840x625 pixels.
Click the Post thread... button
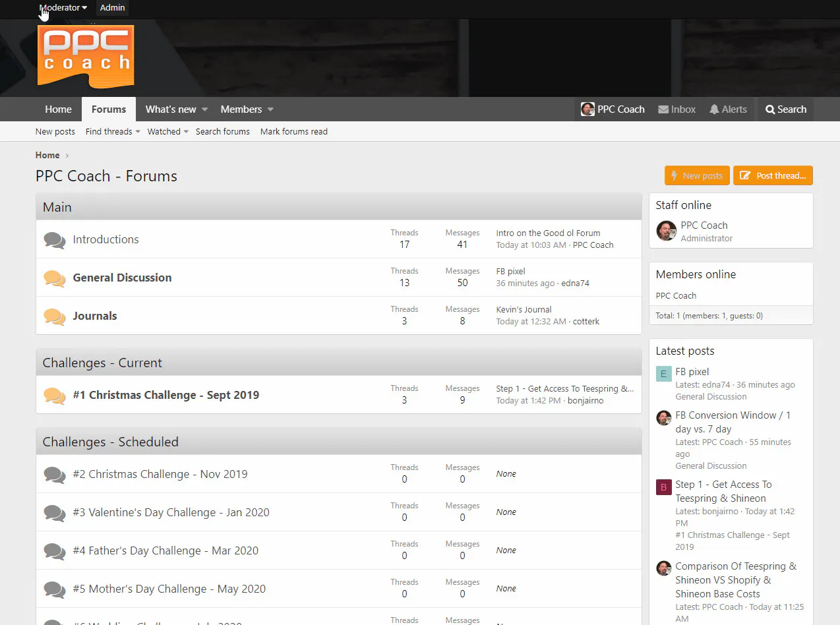tap(773, 175)
